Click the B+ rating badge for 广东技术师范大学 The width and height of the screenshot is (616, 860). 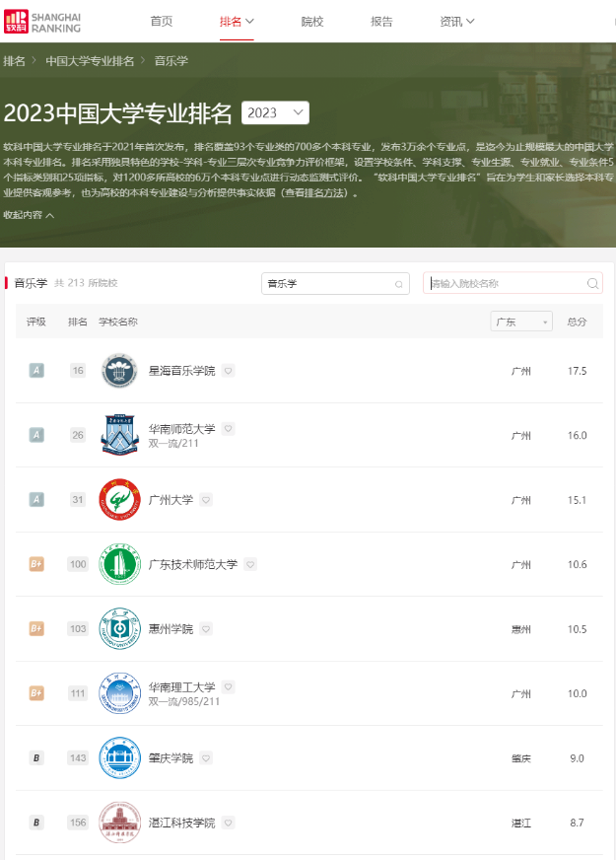[36, 564]
